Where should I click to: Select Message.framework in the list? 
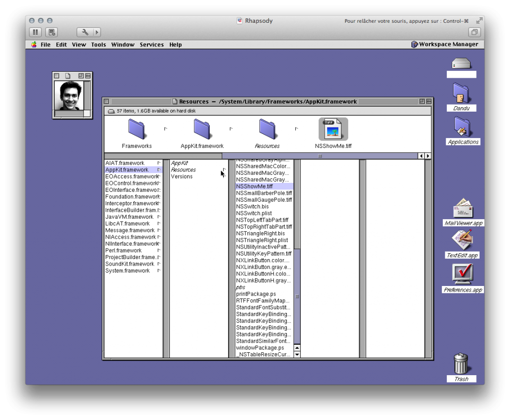pos(133,230)
